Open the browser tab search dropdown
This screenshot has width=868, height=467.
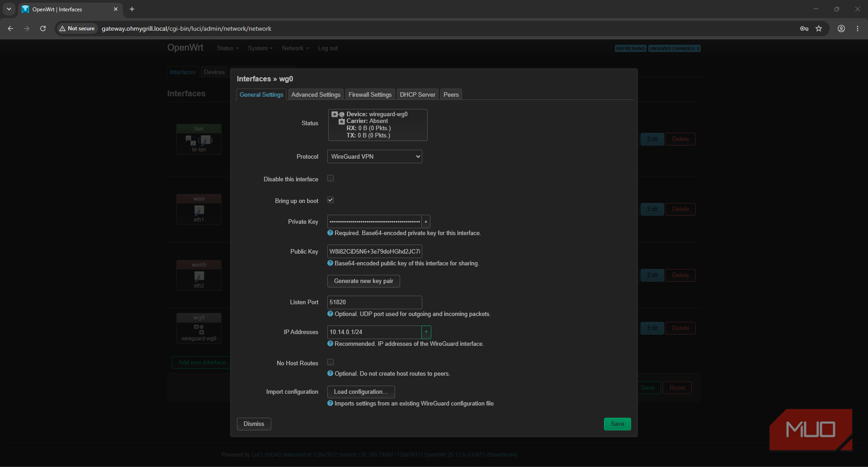point(9,9)
